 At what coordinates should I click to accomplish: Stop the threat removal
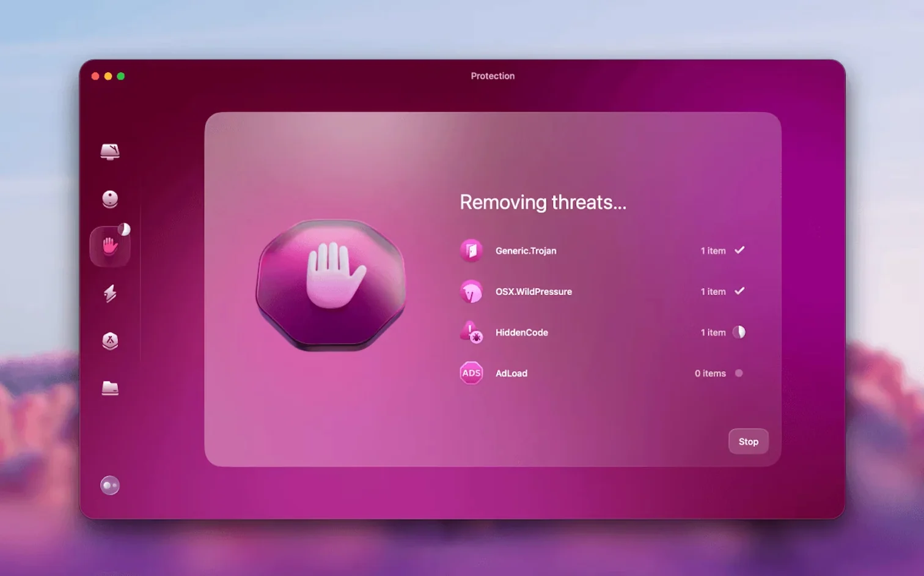(x=748, y=441)
